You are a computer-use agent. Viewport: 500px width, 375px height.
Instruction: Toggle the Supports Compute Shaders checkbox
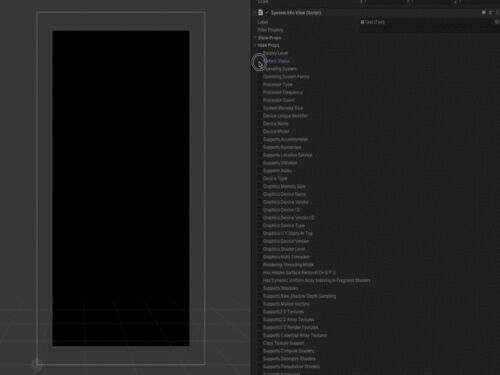260,351
